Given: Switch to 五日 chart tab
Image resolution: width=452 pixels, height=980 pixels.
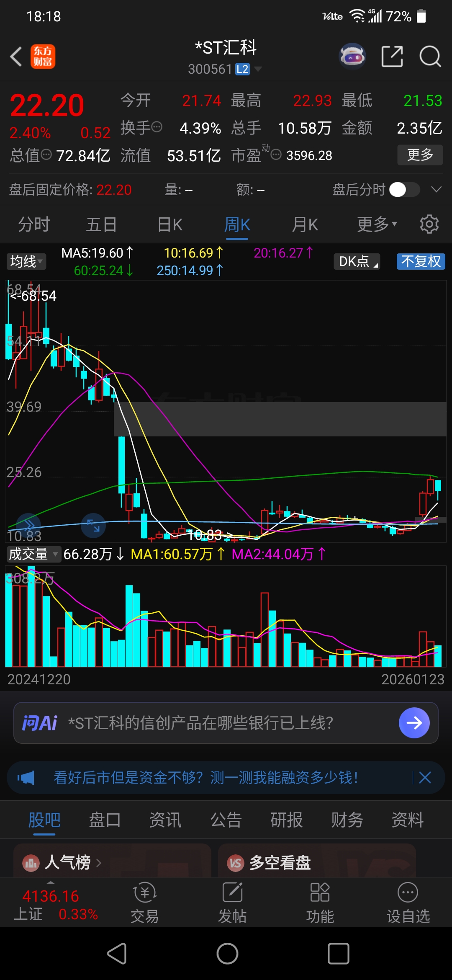Looking at the screenshot, I should coord(101,224).
